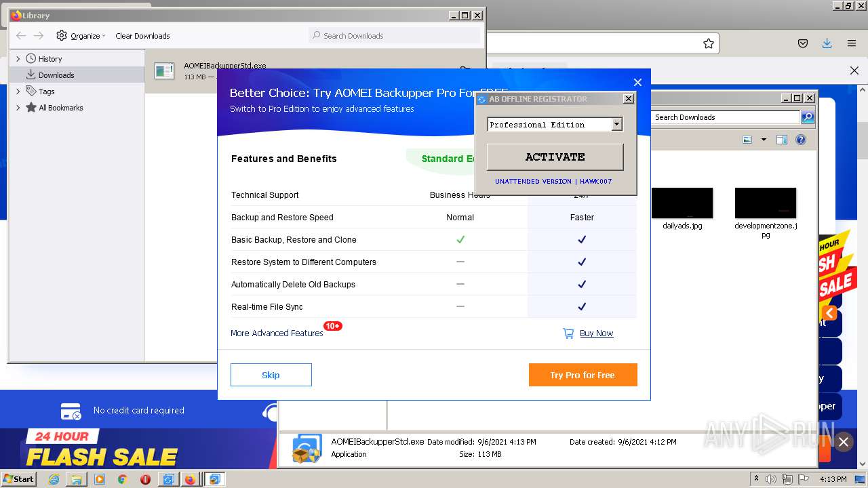
Task: Click Clear Downloads in the Library toolbar
Action: pos(142,36)
